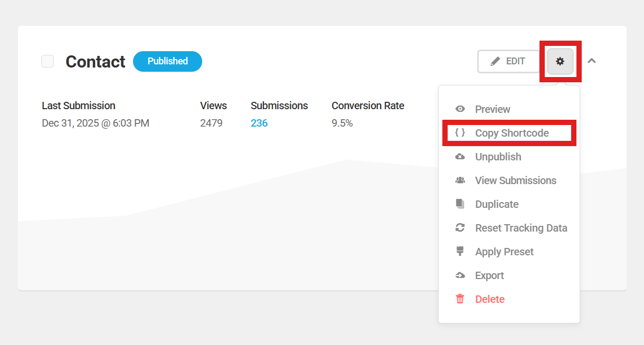Image resolution: width=644 pixels, height=345 pixels.
Task: Open the settings gear icon
Action: [x=560, y=61]
